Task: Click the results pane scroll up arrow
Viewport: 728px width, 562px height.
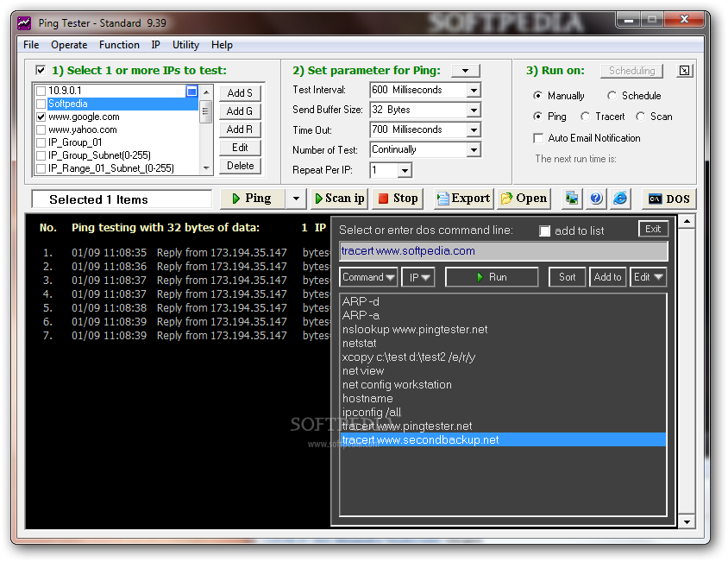Action: coord(687,222)
